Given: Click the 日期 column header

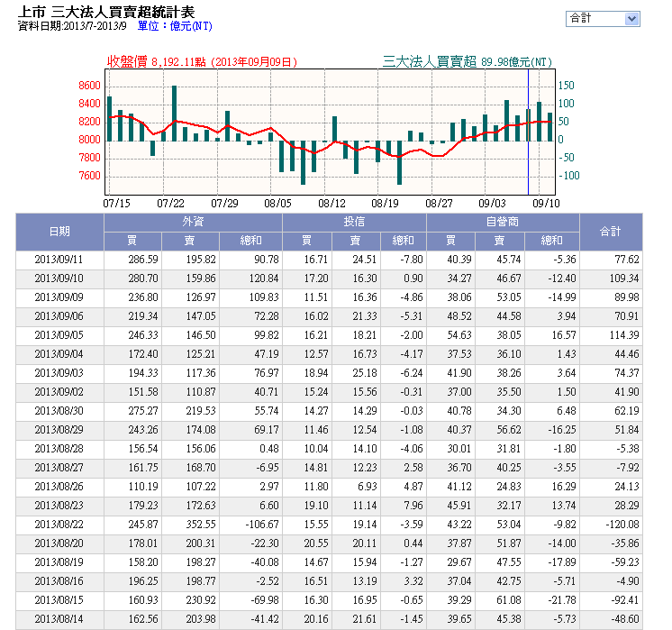Looking at the screenshot, I should [x=59, y=232].
